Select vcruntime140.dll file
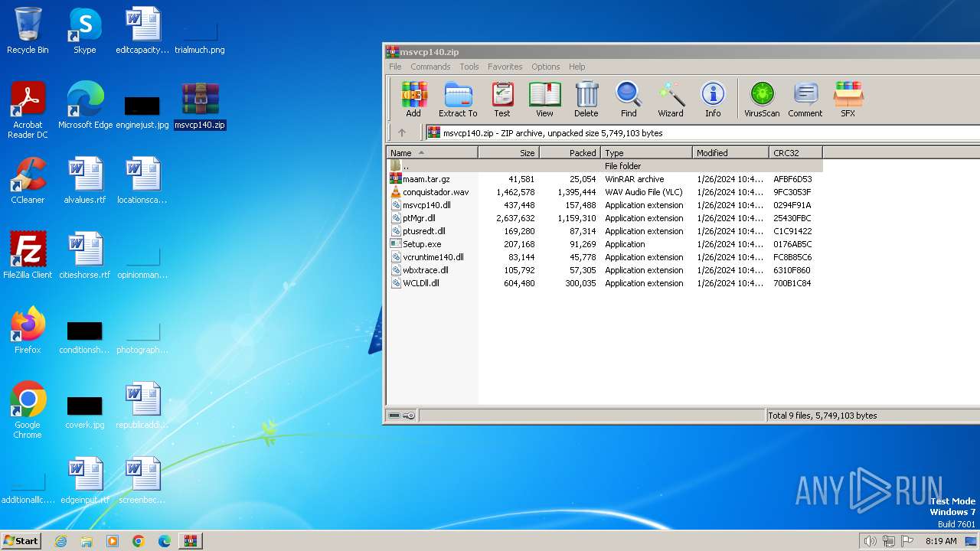 (605, 257)
